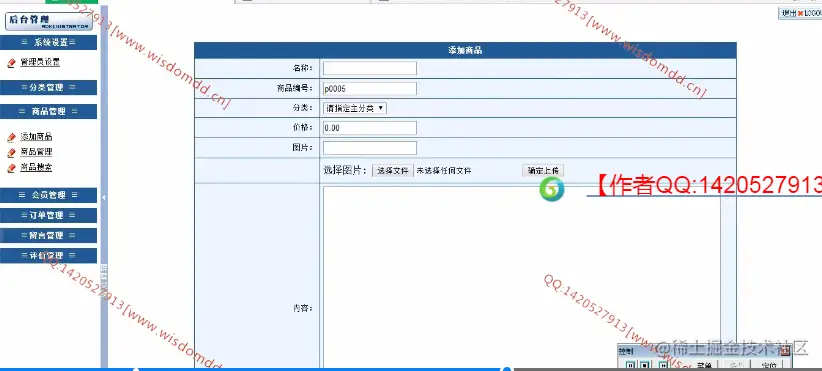Click the 确定上传 button
Screen dimensions: 822x371
(x=543, y=171)
